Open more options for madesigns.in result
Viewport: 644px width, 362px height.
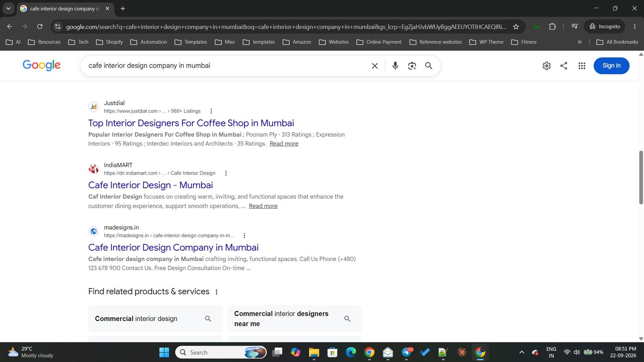tap(244, 235)
